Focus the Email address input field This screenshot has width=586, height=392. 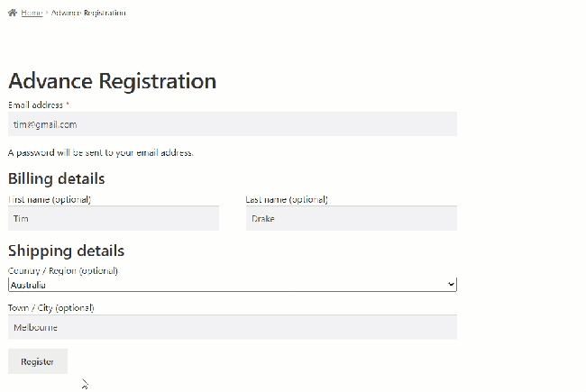click(233, 124)
